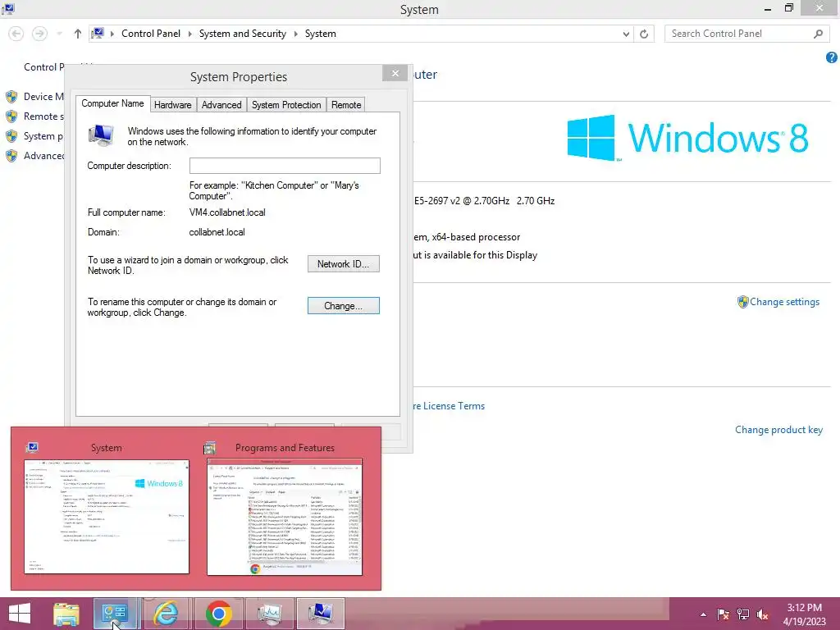Click the System window title bar icon
This screenshot has width=840, height=630.
(8, 8)
